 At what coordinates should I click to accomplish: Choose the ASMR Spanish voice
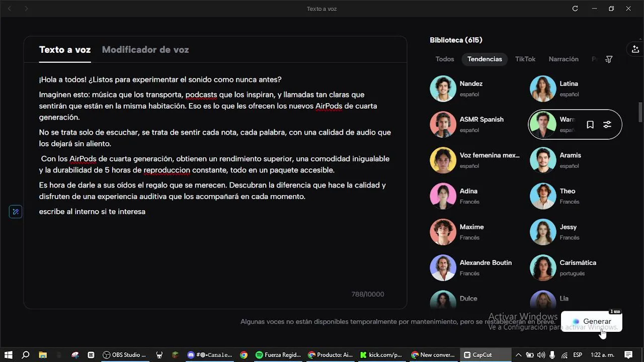point(475,124)
